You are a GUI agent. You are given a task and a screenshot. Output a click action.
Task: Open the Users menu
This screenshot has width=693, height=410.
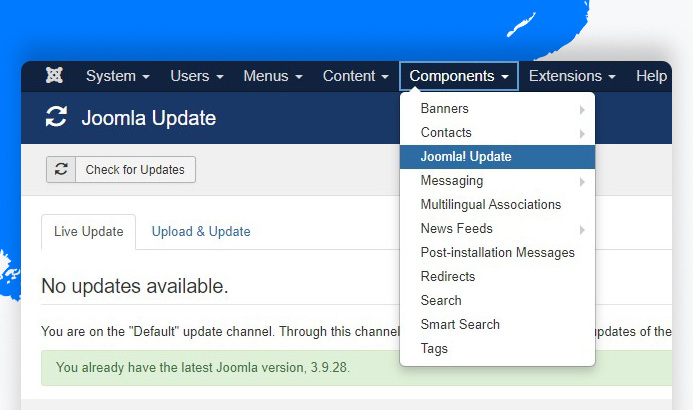197,76
